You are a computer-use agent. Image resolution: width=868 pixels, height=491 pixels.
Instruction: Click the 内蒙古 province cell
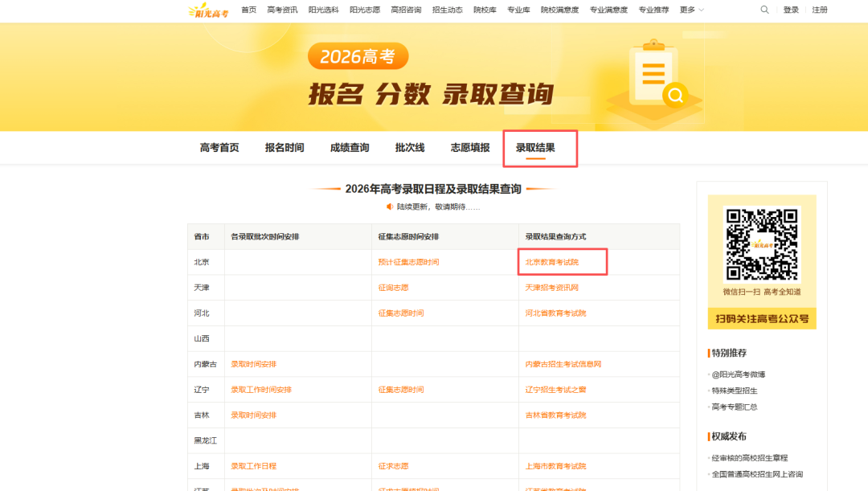tap(206, 364)
